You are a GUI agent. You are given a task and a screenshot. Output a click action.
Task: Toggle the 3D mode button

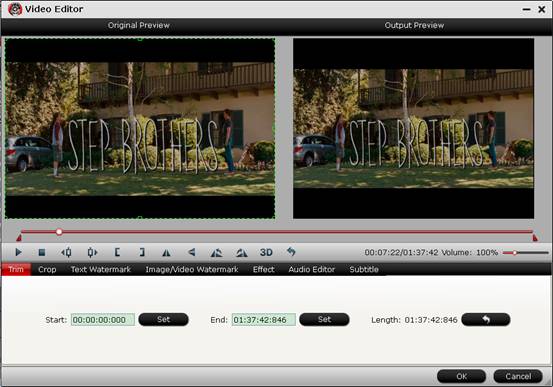pyautogui.click(x=266, y=252)
